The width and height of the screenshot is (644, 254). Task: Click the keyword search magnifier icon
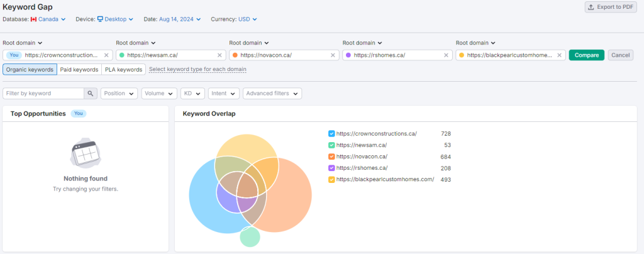click(91, 93)
